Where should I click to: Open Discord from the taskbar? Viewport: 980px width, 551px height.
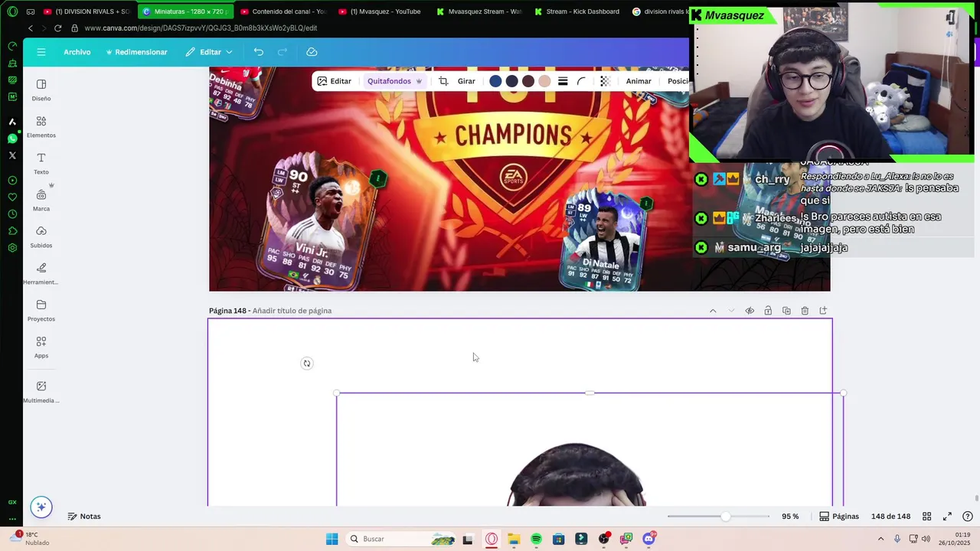[649, 539]
